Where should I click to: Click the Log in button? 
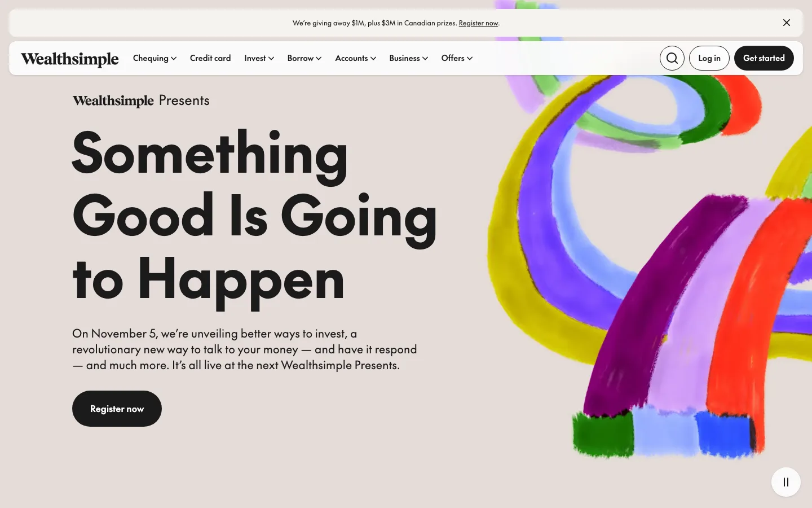(709, 58)
